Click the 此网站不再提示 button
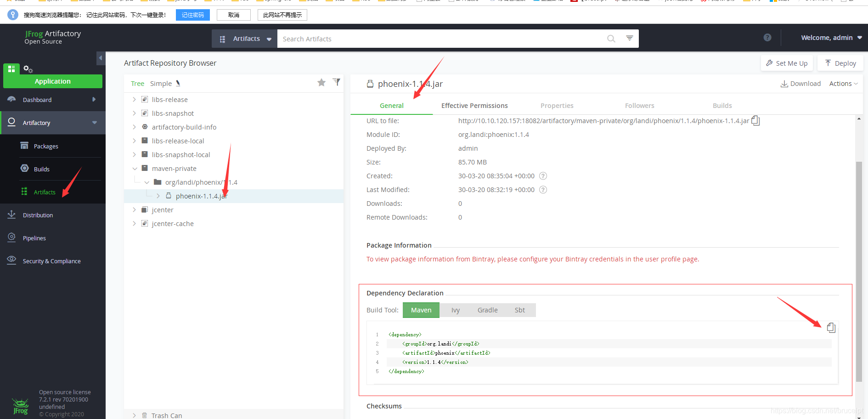The width and height of the screenshot is (868, 419). (x=282, y=15)
